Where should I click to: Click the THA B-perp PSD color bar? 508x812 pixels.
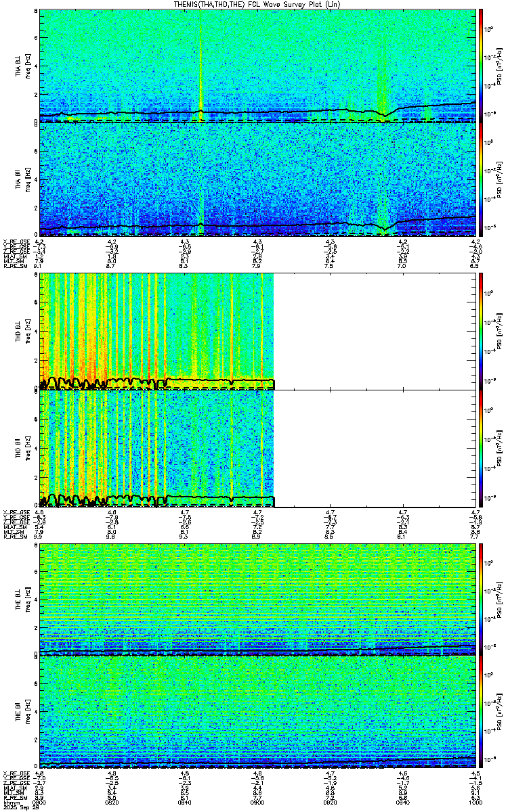pyautogui.click(x=481, y=66)
